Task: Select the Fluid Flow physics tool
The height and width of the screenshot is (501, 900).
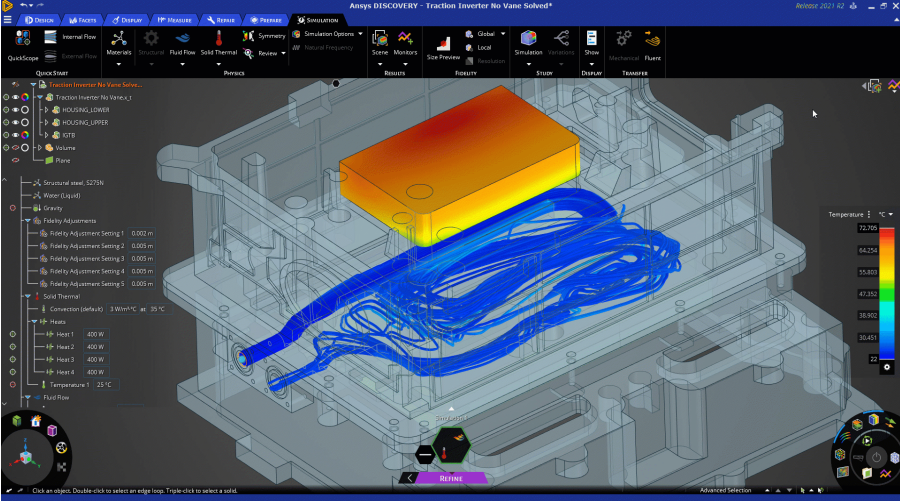Action: point(183,44)
